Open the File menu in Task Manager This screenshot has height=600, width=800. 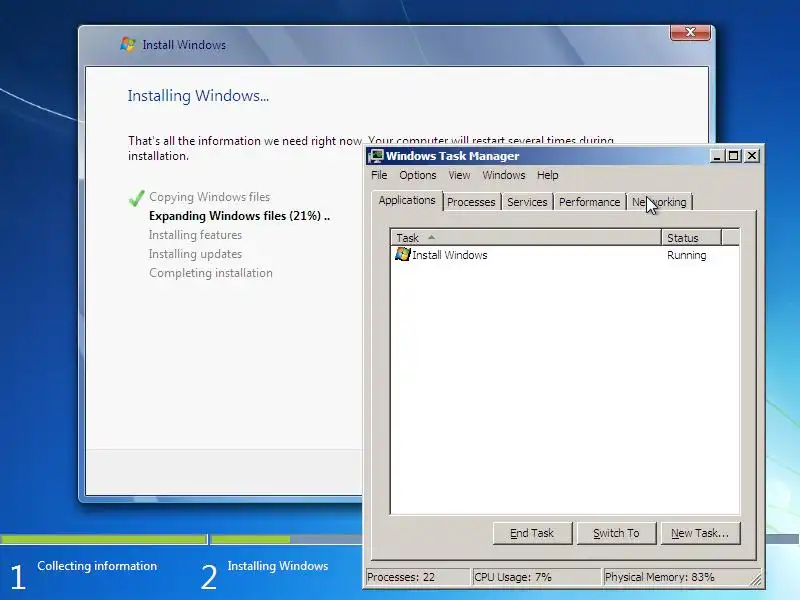click(x=379, y=175)
